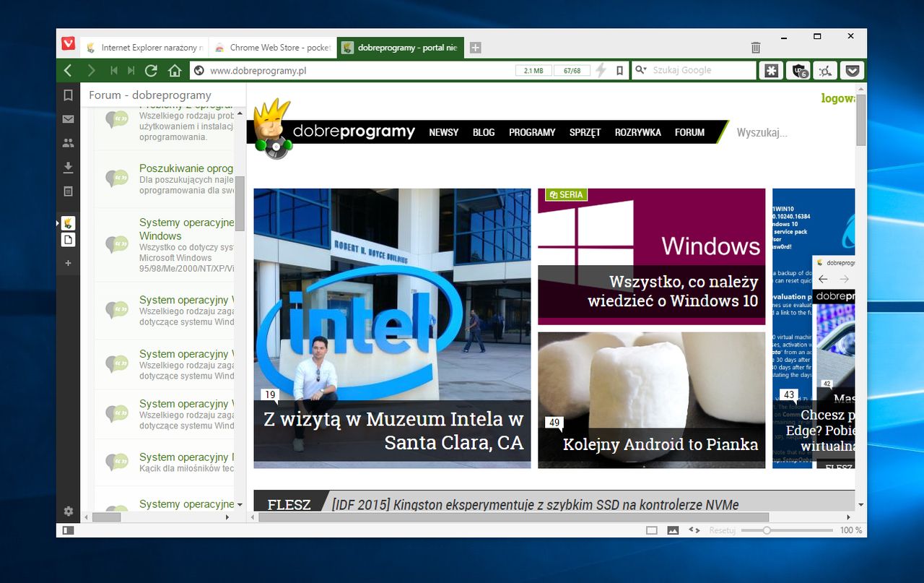
Task: Reload the current page
Action: 151,70
